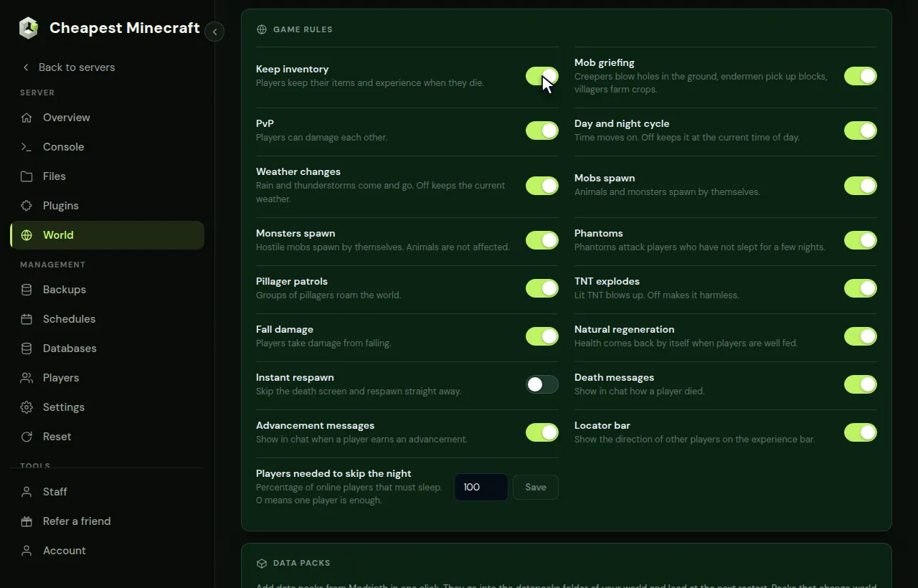The width and height of the screenshot is (918, 588).
Task: Open the Staff page
Action: [107, 492]
